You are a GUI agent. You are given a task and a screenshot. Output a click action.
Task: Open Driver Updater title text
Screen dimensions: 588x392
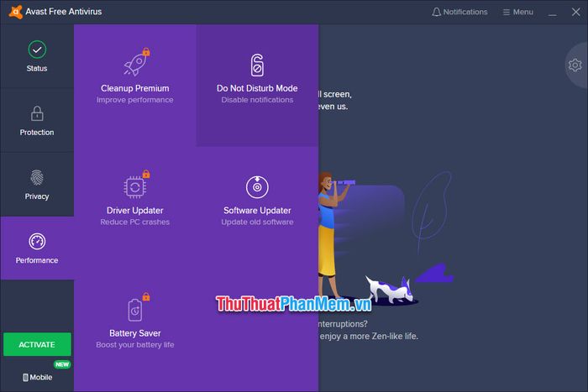[x=135, y=210]
